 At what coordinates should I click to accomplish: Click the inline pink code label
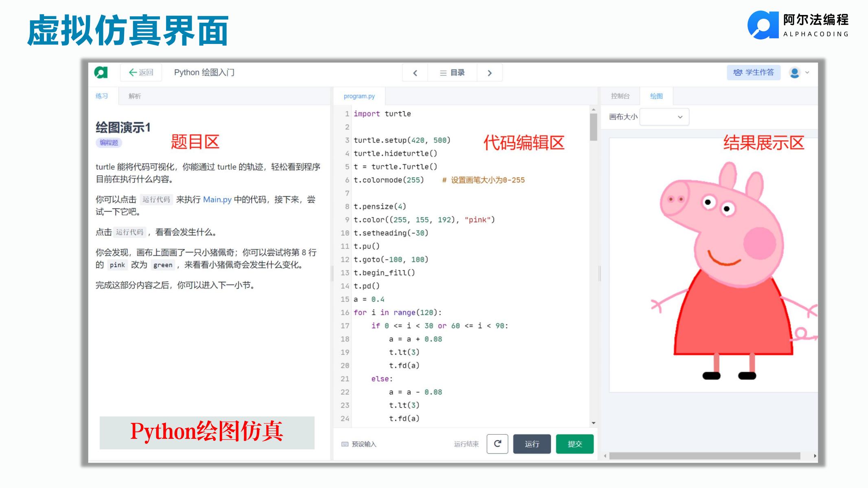[117, 265]
